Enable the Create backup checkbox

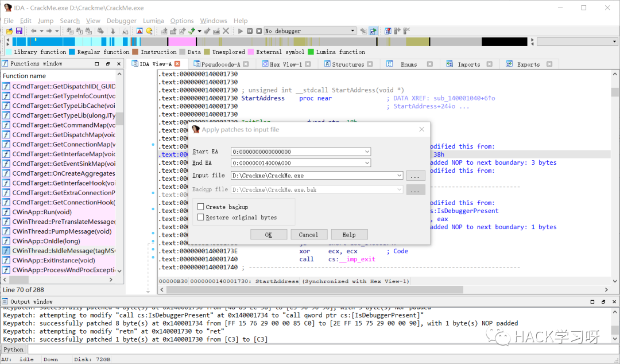pyautogui.click(x=201, y=207)
